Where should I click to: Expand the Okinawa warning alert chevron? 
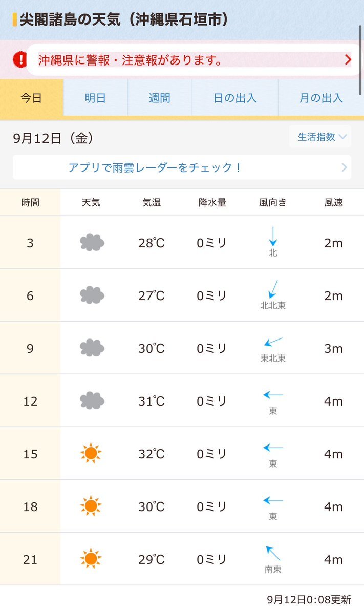click(348, 59)
